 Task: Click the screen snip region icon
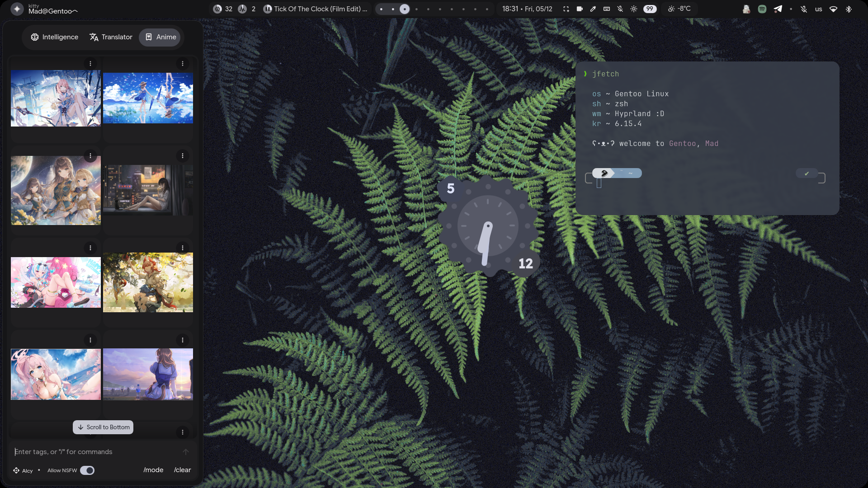coord(566,9)
